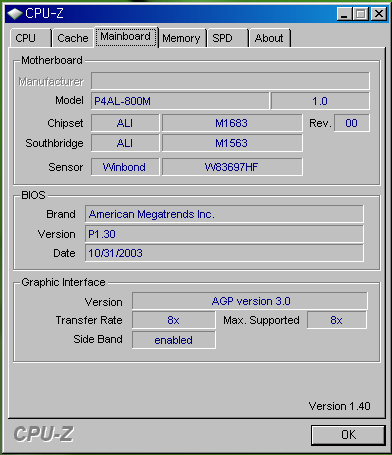Click the BIOS Date field
Viewport: 392px width, 455px height.
point(224,253)
